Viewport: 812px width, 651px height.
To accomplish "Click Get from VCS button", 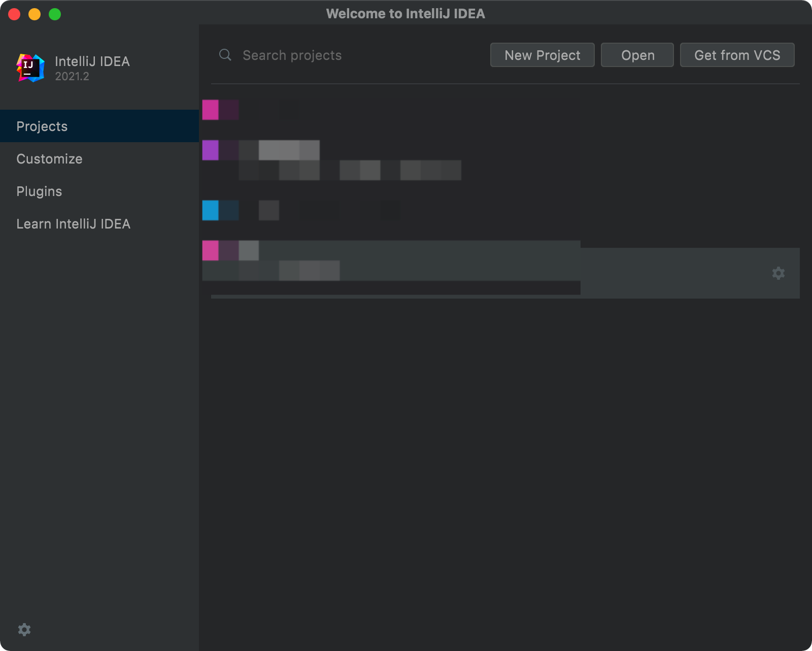I will (737, 55).
